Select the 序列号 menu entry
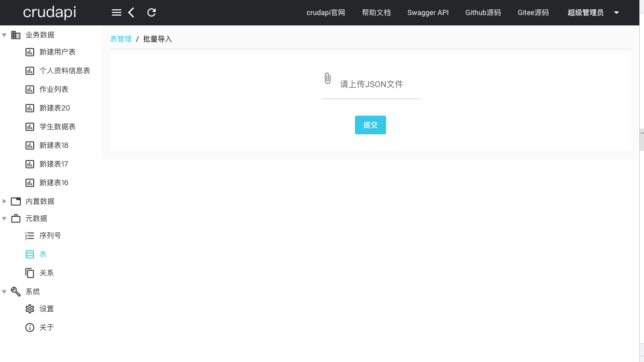 point(50,235)
